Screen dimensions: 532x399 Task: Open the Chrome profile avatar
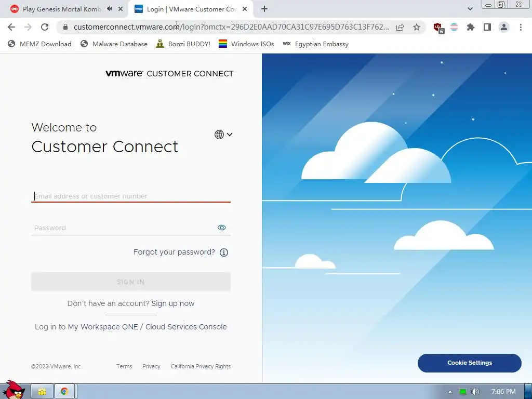click(x=504, y=27)
